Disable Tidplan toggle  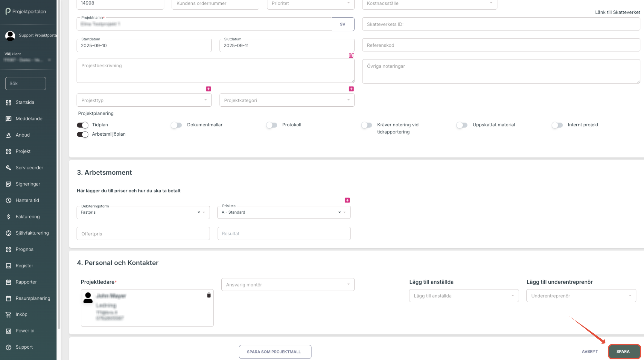[x=83, y=125]
